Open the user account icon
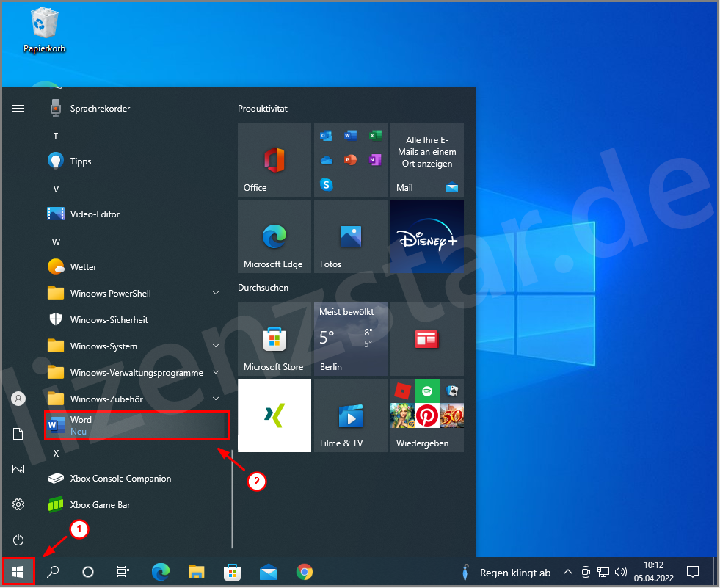Screen dimensions: 720x588 pos(18,399)
